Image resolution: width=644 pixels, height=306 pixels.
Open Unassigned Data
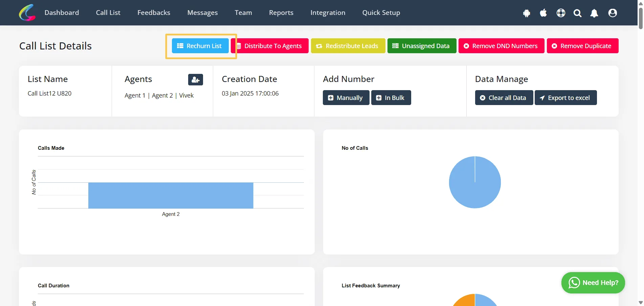422,46
